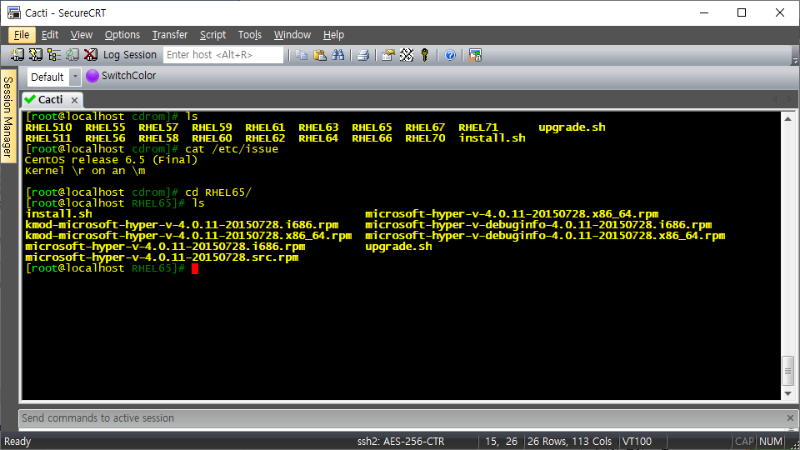Open the Transfer menu
Viewport: 800px width, 450px height.
pos(169,34)
